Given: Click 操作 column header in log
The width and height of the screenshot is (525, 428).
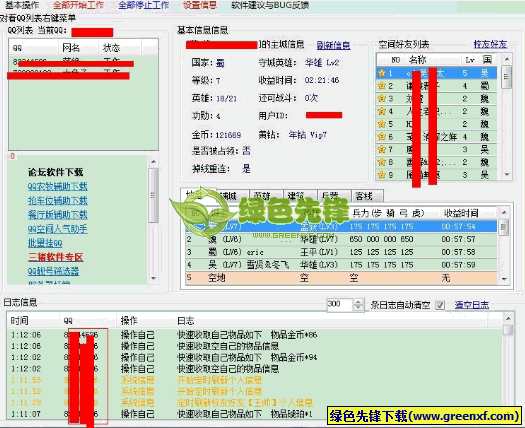Looking at the screenshot, I should tap(145, 320).
